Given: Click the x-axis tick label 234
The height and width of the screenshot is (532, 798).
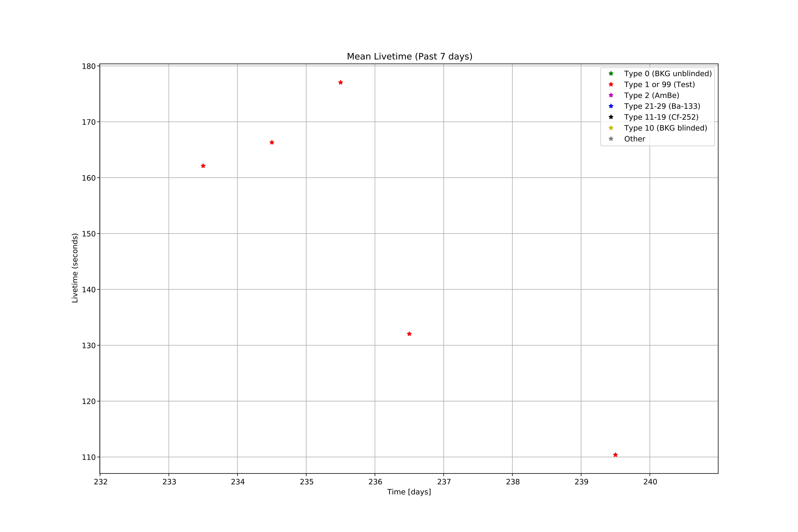Looking at the screenshot, I should (x=238, y=482).
